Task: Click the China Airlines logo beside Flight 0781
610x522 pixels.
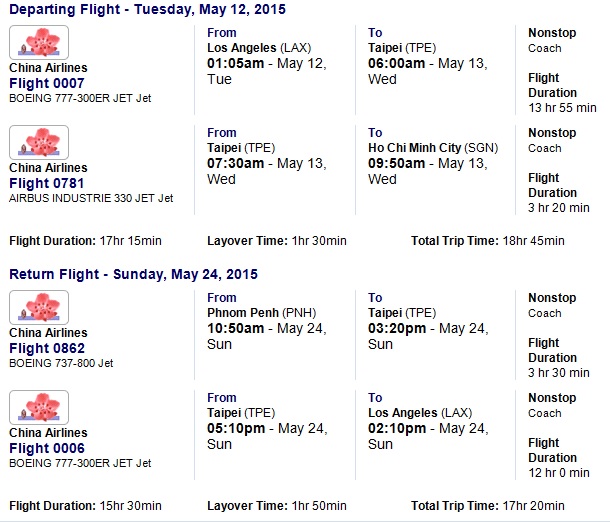Action: [x=39, y=142]
